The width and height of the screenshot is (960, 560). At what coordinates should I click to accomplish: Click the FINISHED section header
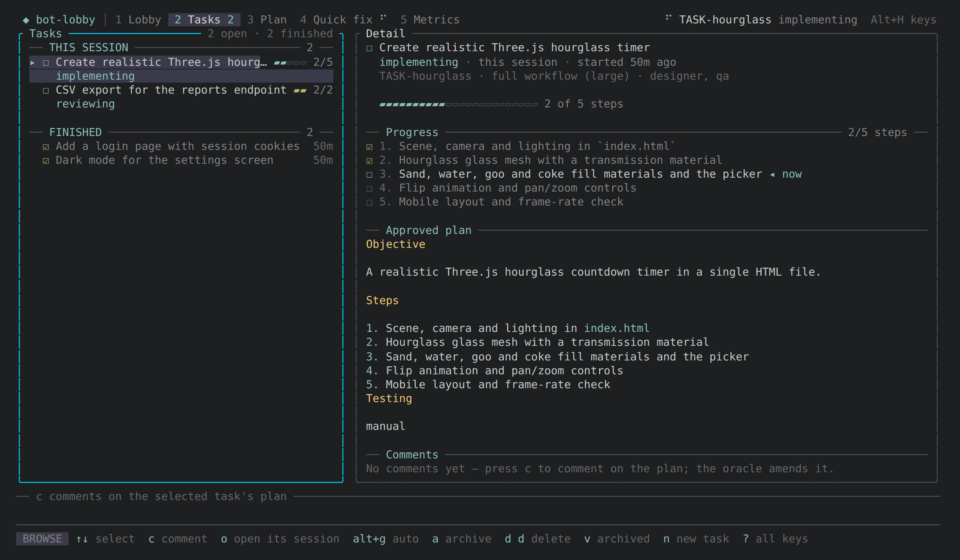pos(75,133)
